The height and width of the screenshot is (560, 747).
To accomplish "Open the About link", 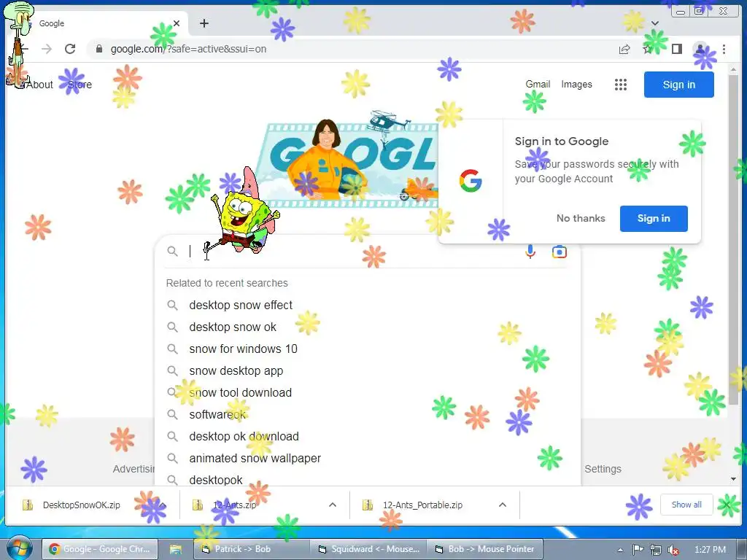I will [x=39, y=85].
